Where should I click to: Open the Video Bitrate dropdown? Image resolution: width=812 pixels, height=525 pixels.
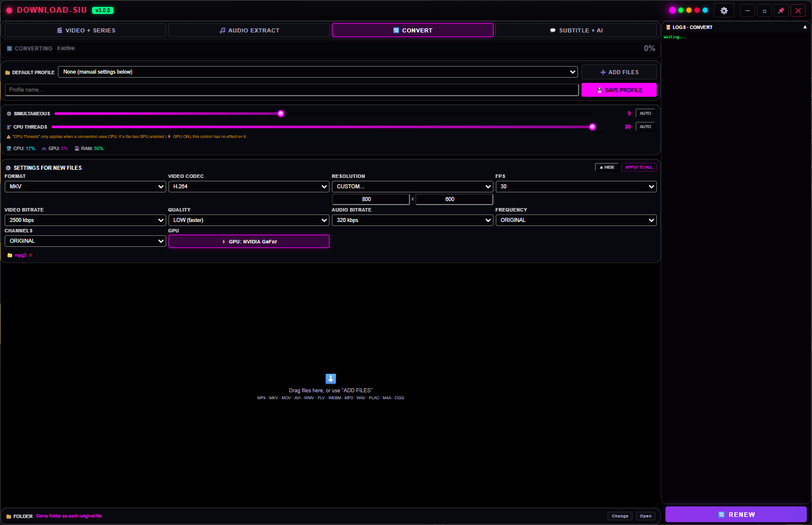pos(86,220)
